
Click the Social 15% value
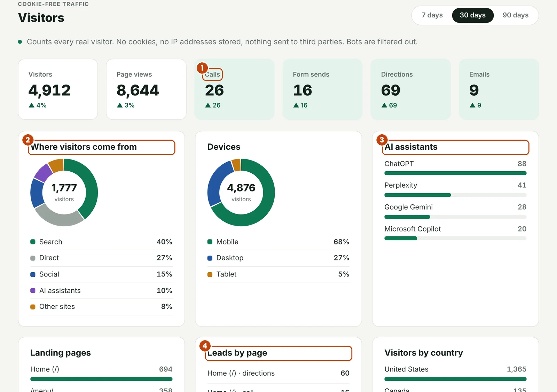pyautogui.click(x=164, y=274)
